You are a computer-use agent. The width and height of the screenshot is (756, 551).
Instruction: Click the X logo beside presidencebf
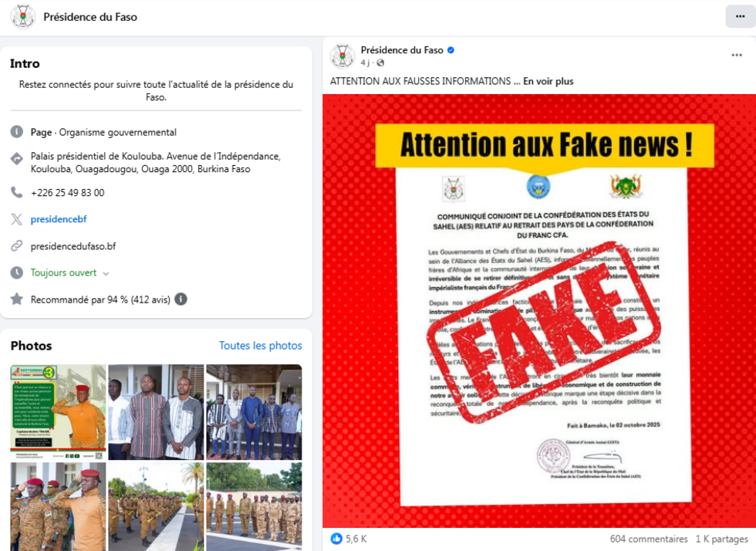pyautogui.click(x=17, y=219)
